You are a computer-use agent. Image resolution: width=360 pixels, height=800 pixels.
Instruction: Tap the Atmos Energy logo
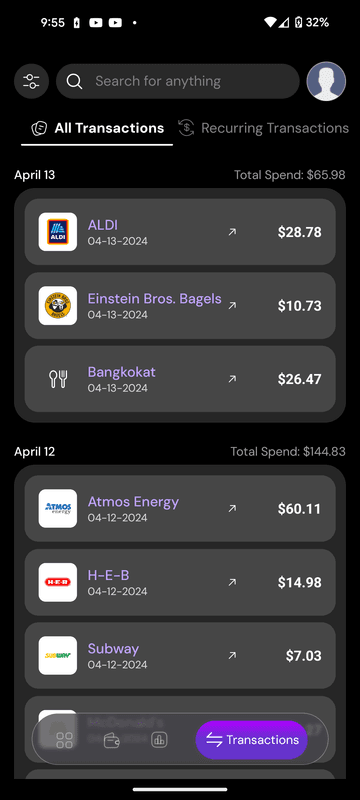pyautogui.click(x=58, y=509)
